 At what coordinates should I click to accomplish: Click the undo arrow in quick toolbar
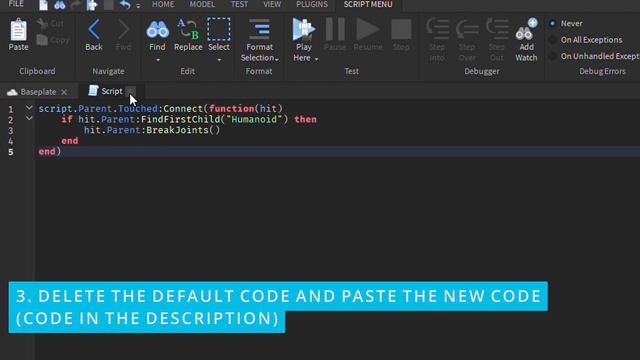coord(125,5)
